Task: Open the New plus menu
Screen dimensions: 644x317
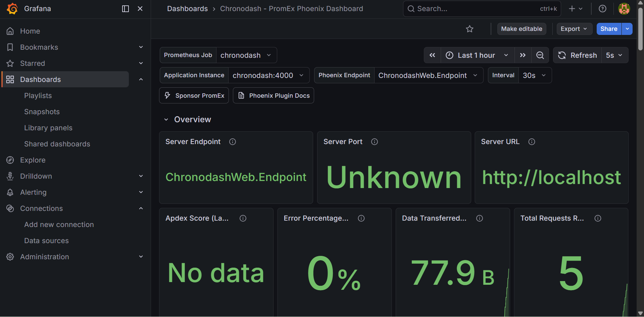Action: click(576, 9)
